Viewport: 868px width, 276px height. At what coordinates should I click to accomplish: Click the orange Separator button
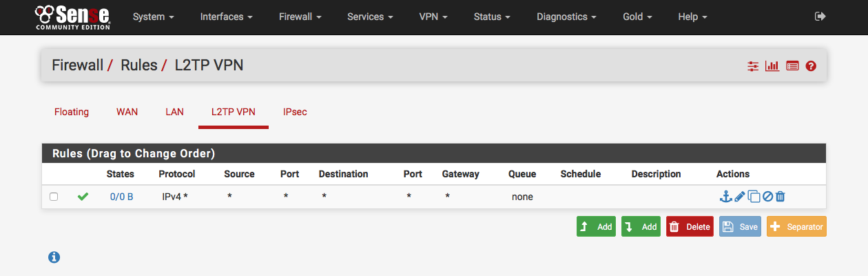[796, 226]
